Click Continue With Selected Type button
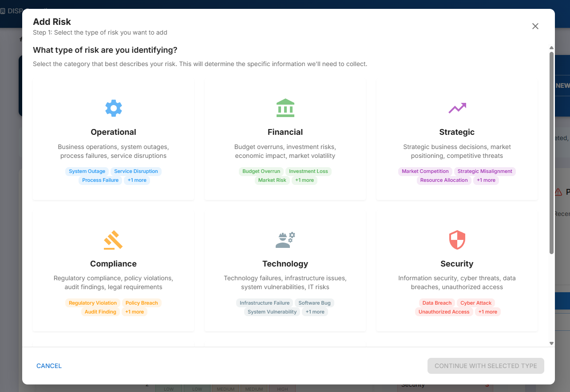 486,366
